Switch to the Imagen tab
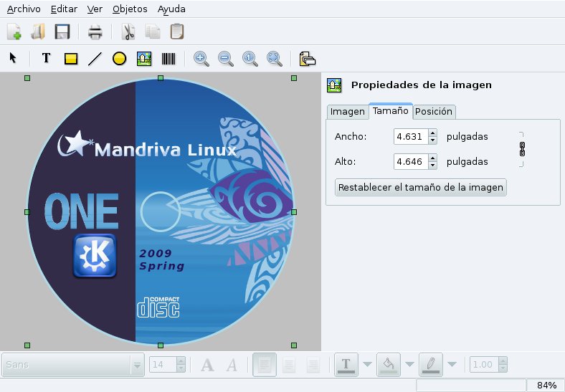565x392 pixels. point(347,112)
